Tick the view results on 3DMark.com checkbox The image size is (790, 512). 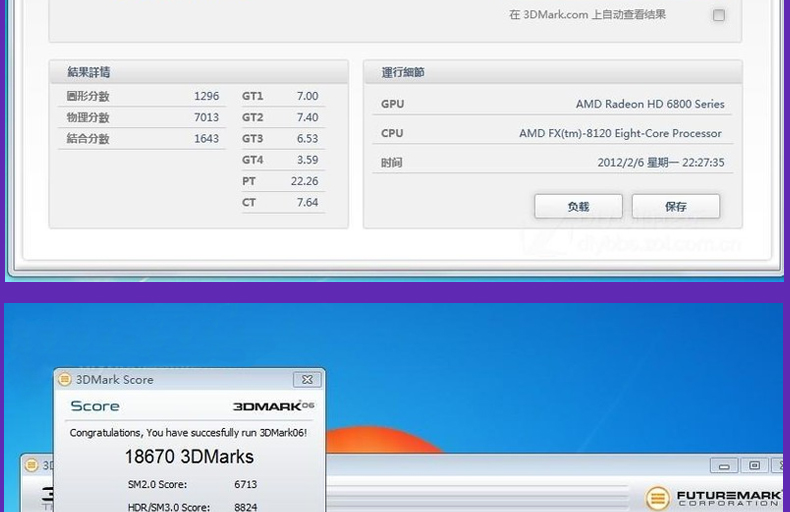point(719,15)
